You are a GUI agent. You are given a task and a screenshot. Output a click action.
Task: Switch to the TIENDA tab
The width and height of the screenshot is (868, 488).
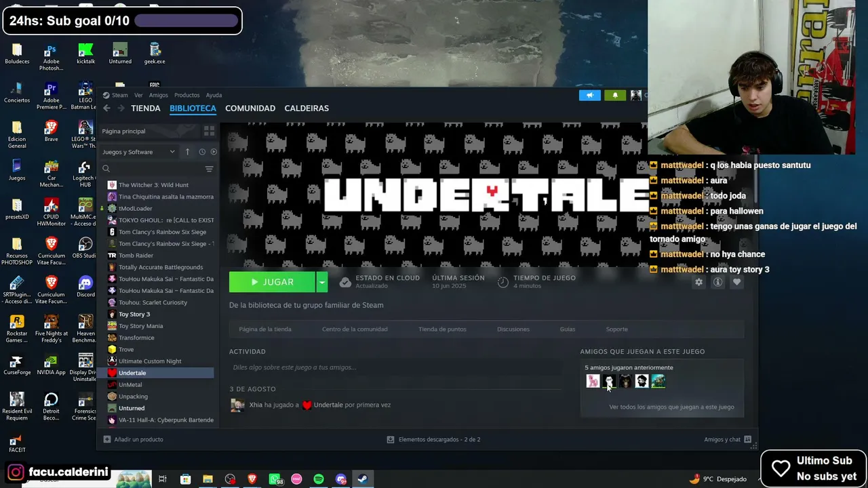click(146, 108)
